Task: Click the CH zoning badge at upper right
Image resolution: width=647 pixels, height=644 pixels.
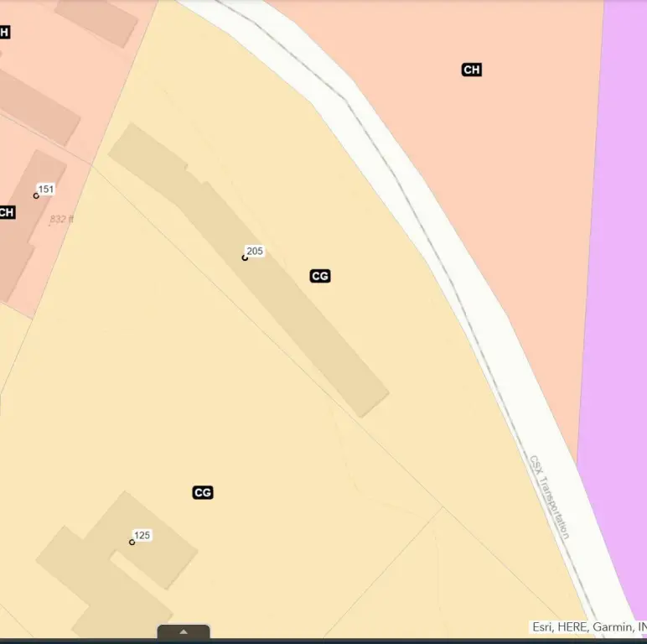Action: 471,70
